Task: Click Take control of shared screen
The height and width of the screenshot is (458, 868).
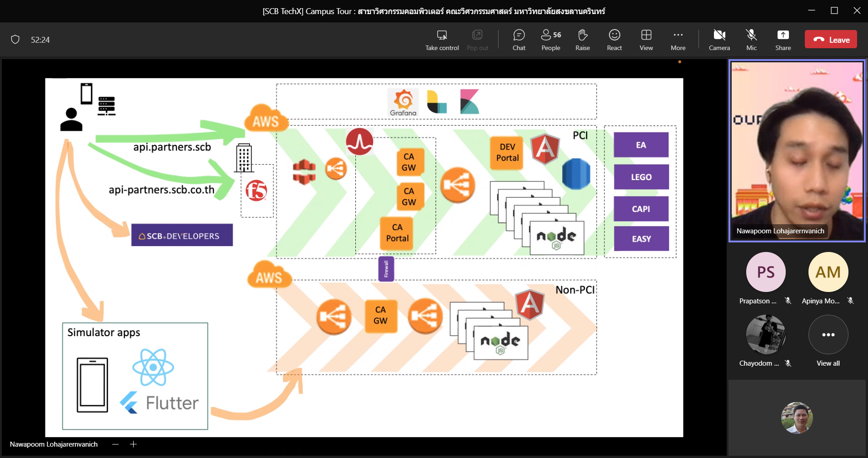Action: [442, 40]
